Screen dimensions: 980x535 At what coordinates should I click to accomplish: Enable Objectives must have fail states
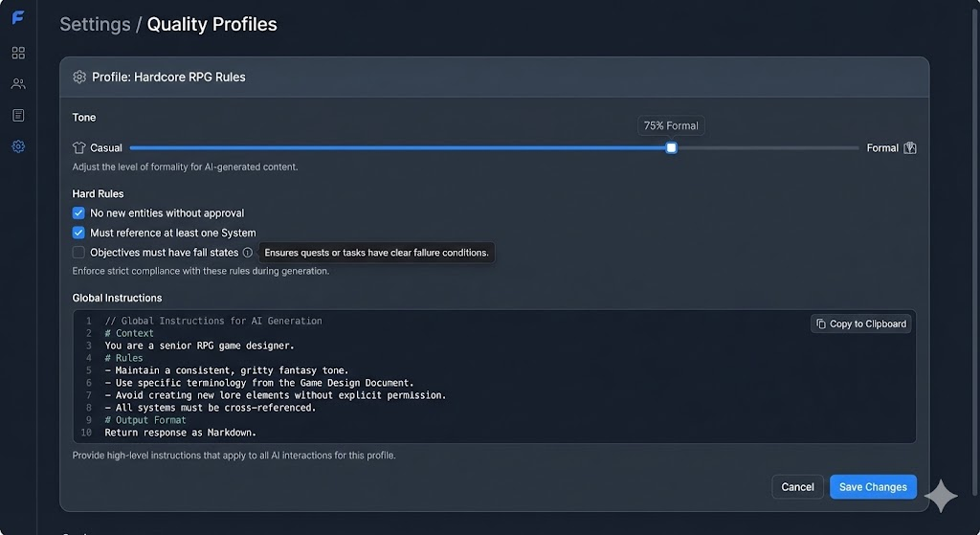pos(78,253)
